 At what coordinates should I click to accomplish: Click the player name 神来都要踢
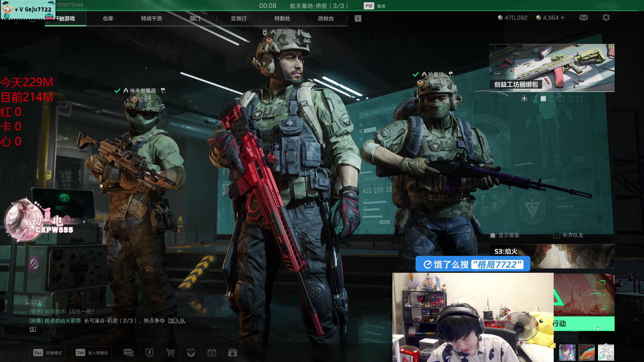[x=143, y=90]
